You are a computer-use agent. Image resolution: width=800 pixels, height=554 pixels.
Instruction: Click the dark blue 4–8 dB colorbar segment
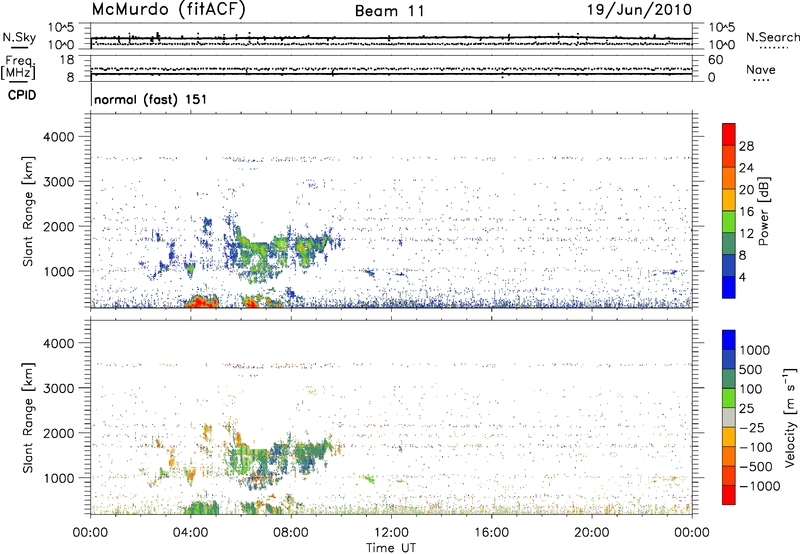[x=729, y=266]
